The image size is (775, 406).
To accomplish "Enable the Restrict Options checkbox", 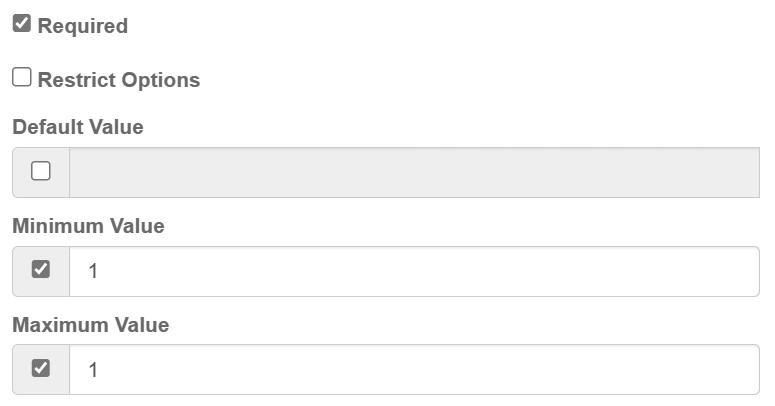I will [x=22, y=78].
